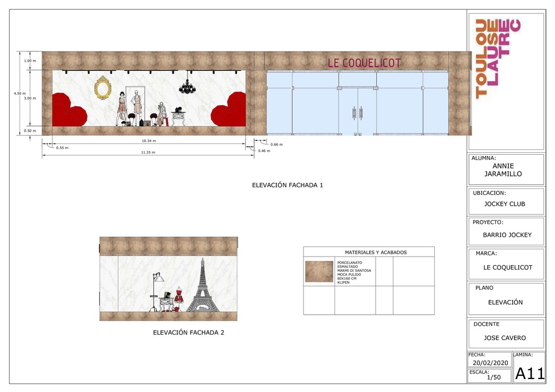The width and height of the screenshot is (555, 392).
Task: Select the ELEVACIÓN FACHADA 2 caption
Action: (x=189, y=332)
